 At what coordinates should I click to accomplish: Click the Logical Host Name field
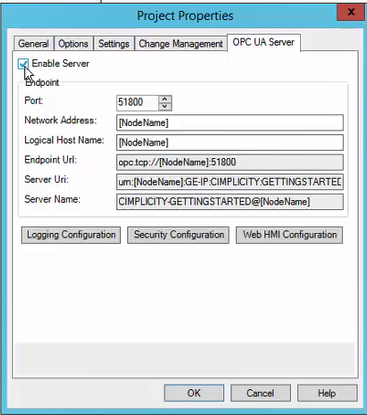230,142
